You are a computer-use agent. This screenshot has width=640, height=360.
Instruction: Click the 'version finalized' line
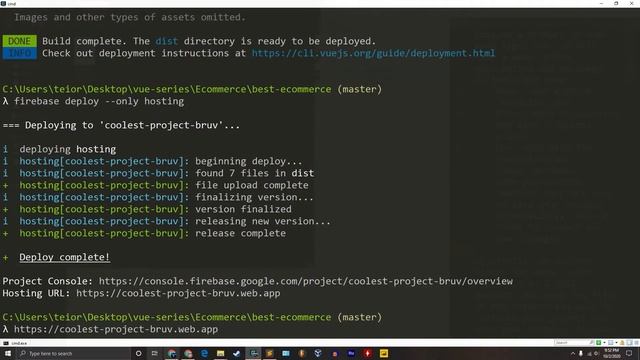click(x=243, y=209)
